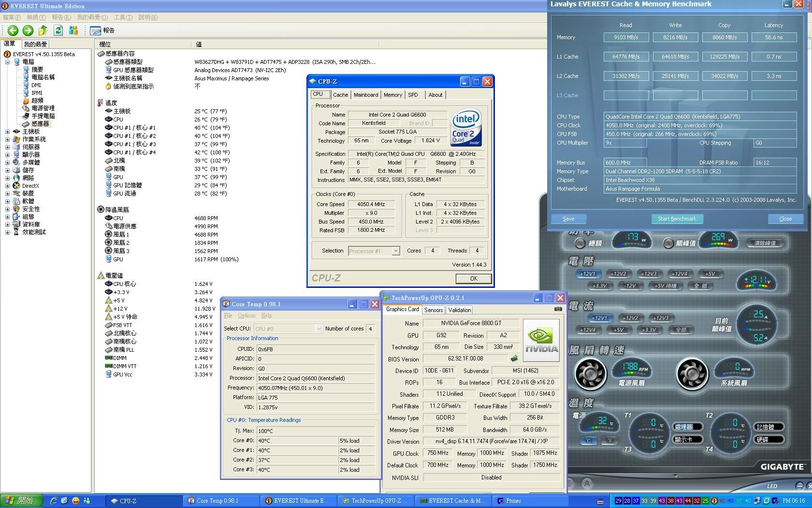812x508 pixels.
Task: Click the 溫度 thermometer section icon
Action: (101, 103)
